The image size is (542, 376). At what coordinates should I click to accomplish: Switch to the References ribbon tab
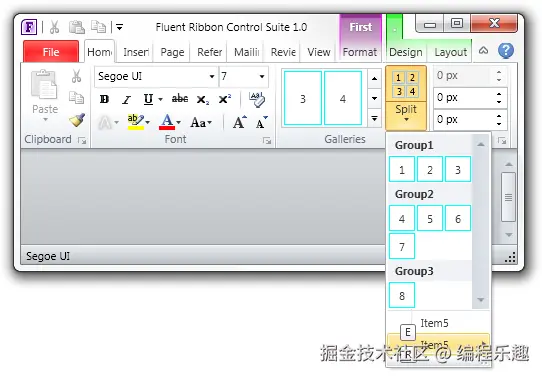(209, 52)
